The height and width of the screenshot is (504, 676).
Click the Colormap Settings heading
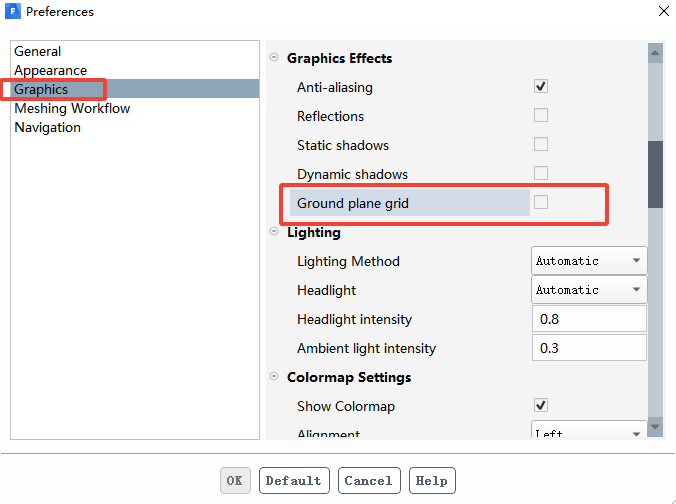click(349, 377)
